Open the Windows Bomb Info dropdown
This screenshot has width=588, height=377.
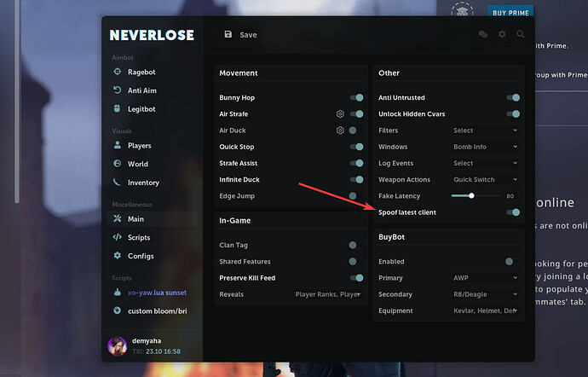485,147
